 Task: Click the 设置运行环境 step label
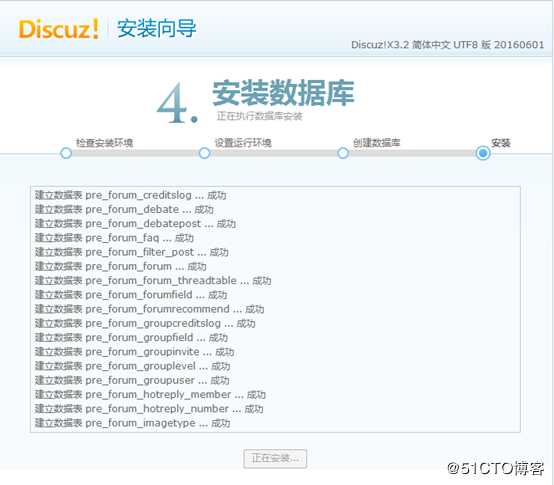tap(243, 143)
